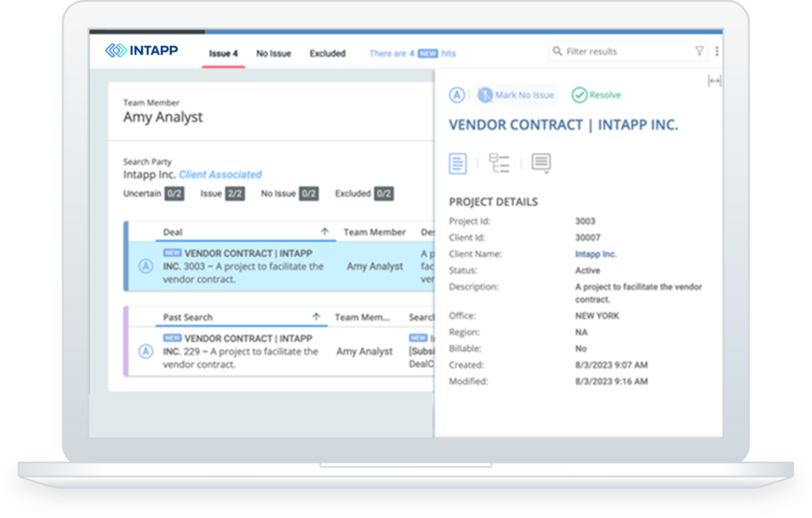Click the expand panel width icon
812x518 pixels.
[x=714, y=81]
